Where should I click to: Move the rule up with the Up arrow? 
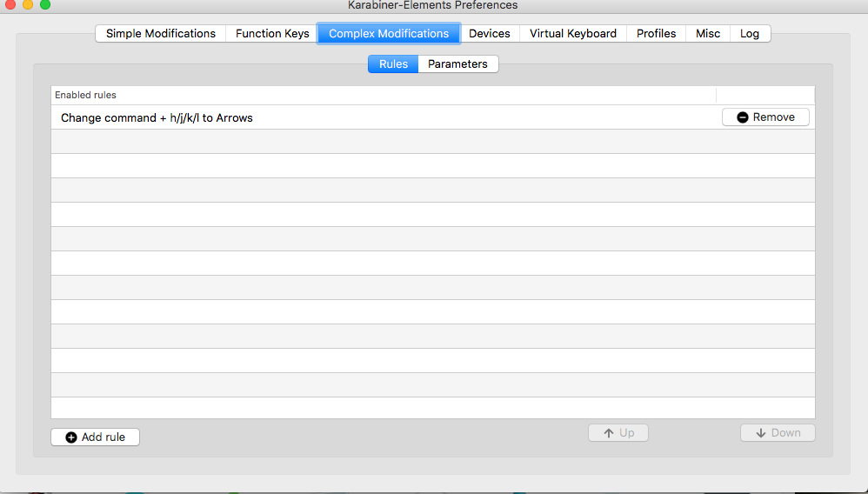pos(618,433)
